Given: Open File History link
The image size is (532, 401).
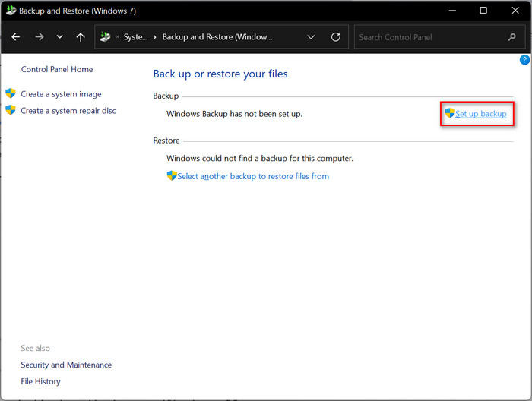Looking at the screenshot, I should tap(40, 381).
